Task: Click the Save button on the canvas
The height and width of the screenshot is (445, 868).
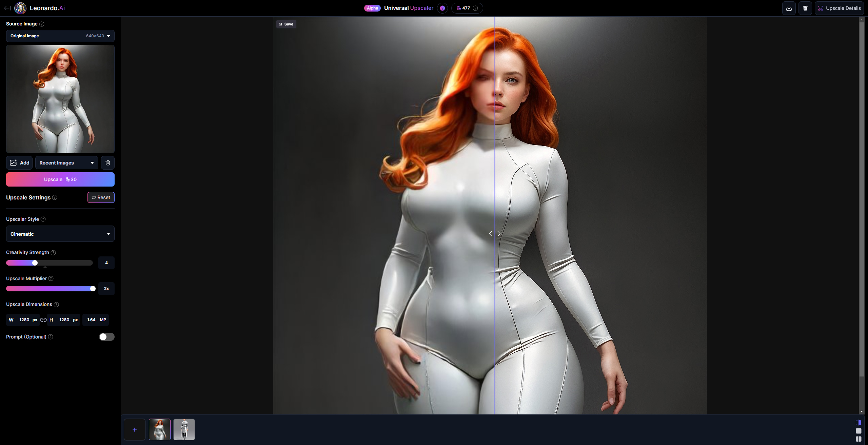Action: (x=286, y=24)
